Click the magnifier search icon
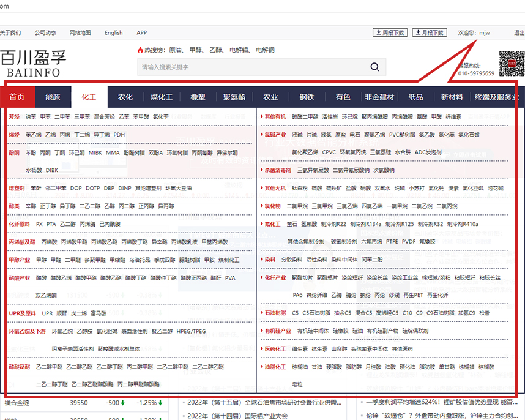The image size is (525, 420). pos(374,67)
